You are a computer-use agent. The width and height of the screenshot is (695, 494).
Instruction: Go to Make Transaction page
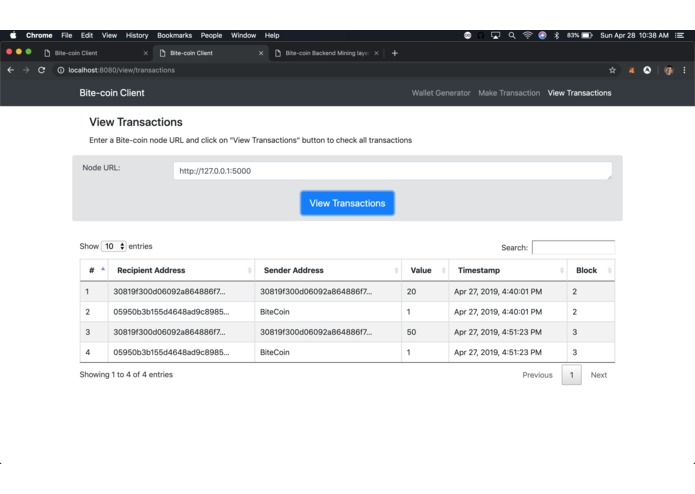tap(509, 93)
